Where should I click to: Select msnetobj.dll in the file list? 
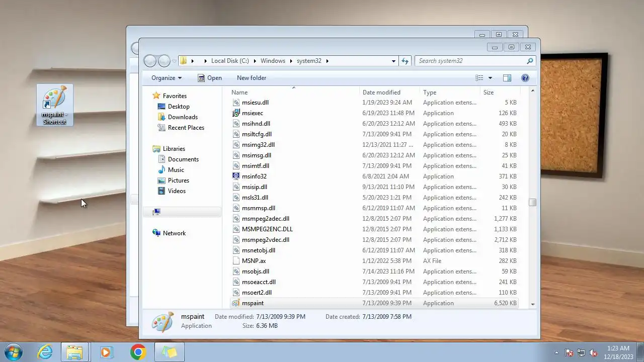[374, 250]
